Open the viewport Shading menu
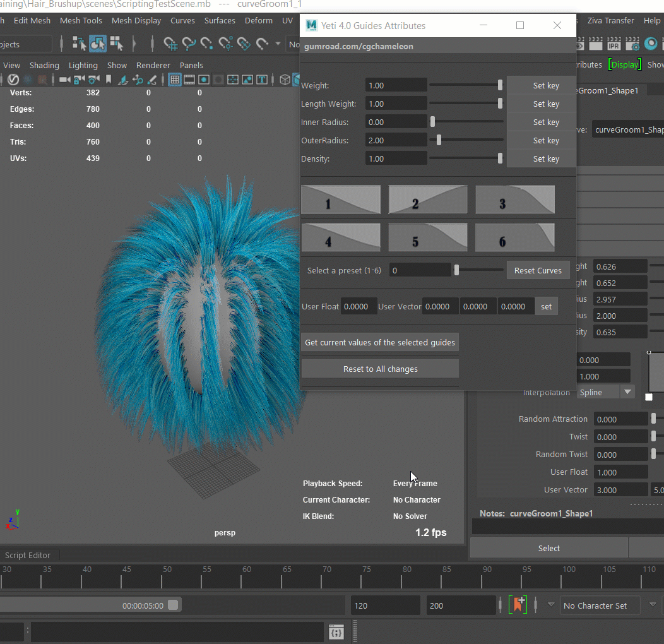This screenshot has height=644, width=664. point(44,65)
